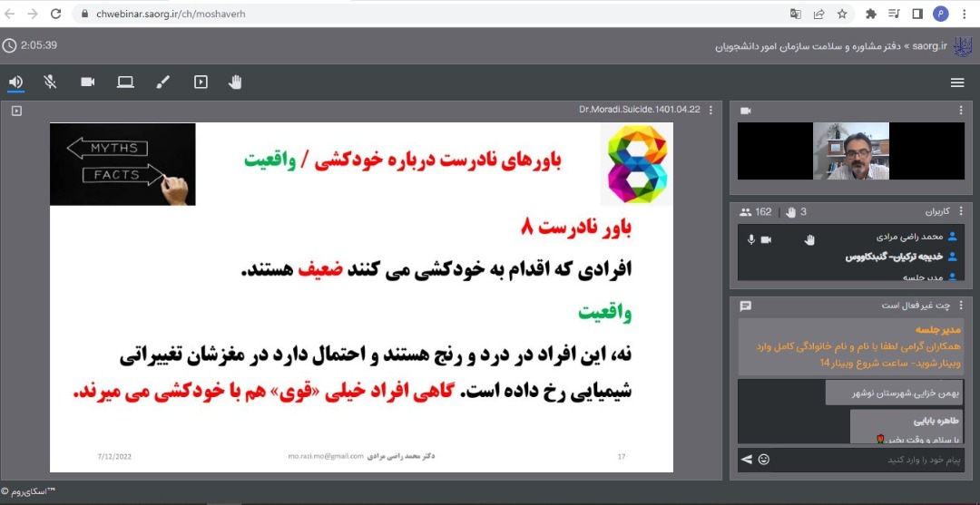980x505 pixels.
Task: Open the browser extensions puzzle icon
Action: point(871,14)
